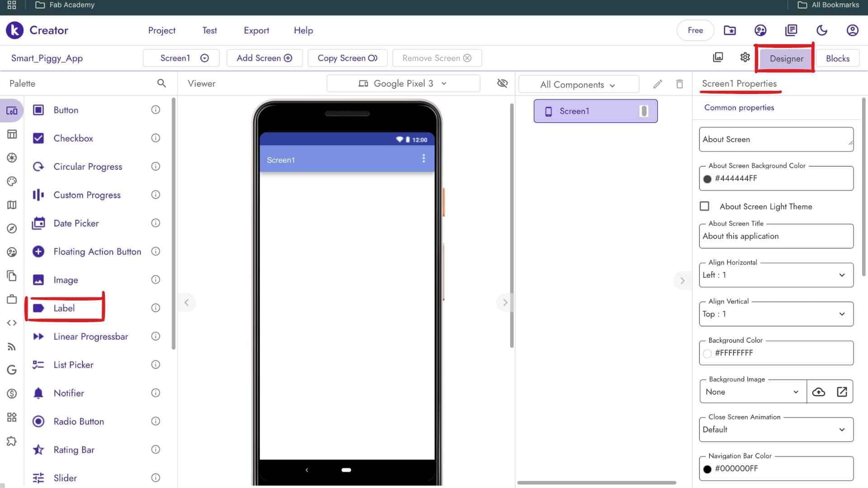Image resolution: width=868 pixels, height=488 pixels.
Task: Open the Test menu
Action: [209, 30]
